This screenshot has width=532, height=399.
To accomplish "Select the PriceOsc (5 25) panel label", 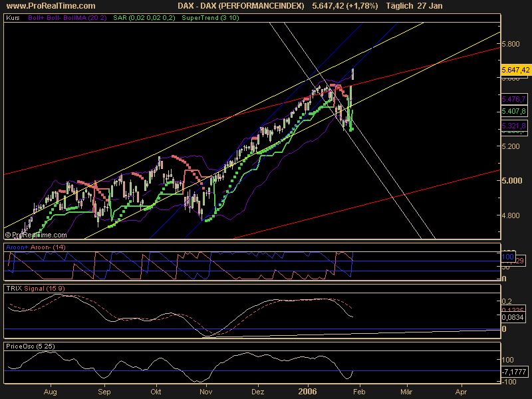I will (x=30, y=346).
